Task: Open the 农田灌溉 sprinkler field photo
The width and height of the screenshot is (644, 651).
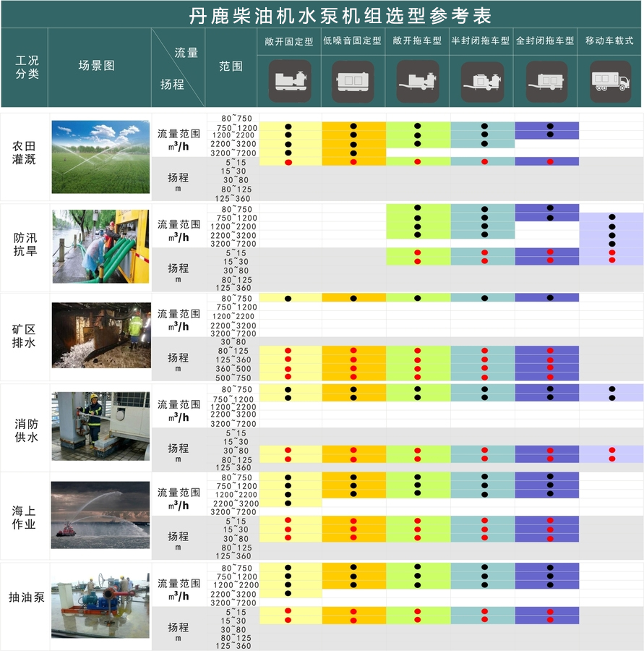Action: tap(100, 157)
